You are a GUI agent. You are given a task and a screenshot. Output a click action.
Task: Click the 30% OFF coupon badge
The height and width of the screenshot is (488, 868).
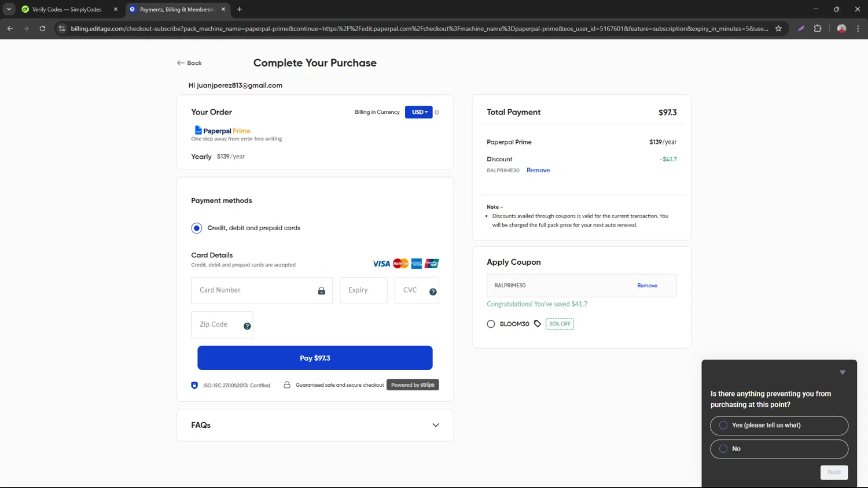click(x=560, y=324)
